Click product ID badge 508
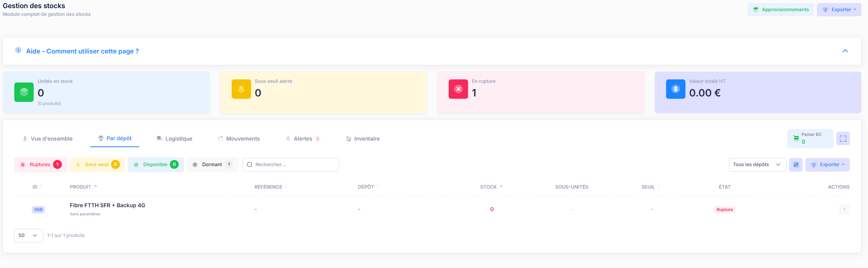Screen dimensions: 868x268 pos(38,210)
